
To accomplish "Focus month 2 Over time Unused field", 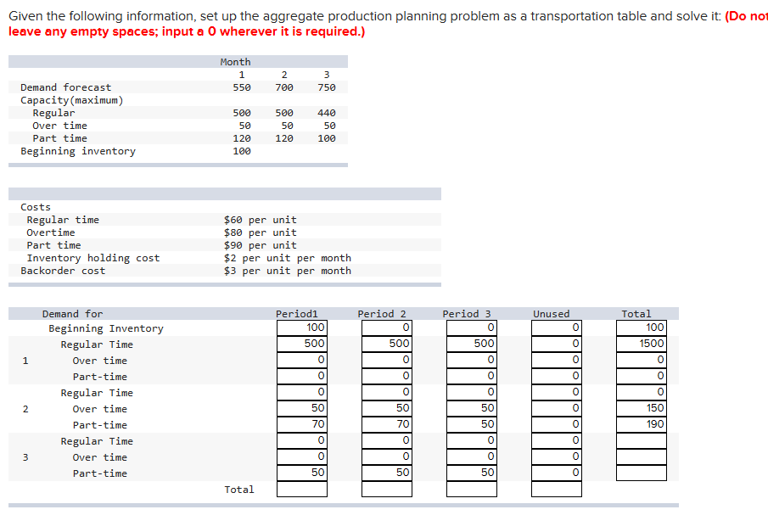I will point(557,409).
